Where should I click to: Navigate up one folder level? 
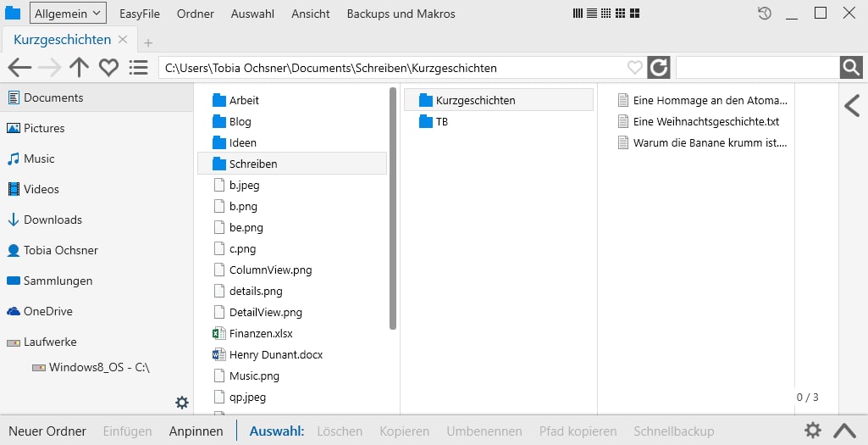(79, 68)
